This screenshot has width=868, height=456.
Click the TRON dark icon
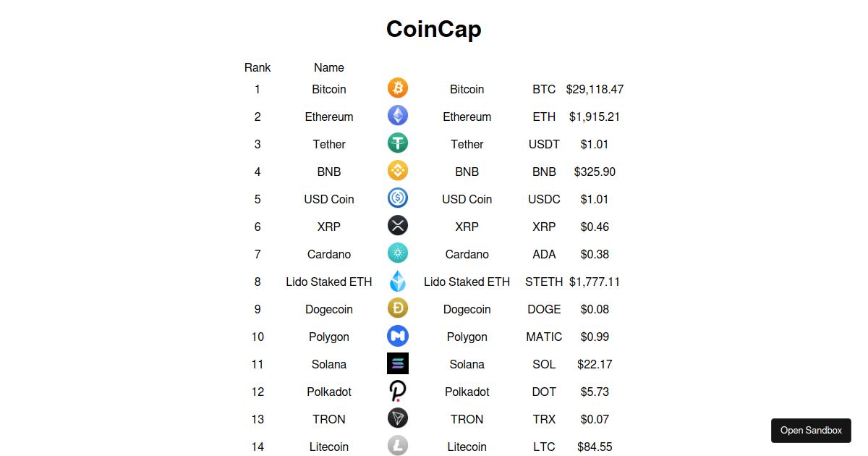coord(397,418)
